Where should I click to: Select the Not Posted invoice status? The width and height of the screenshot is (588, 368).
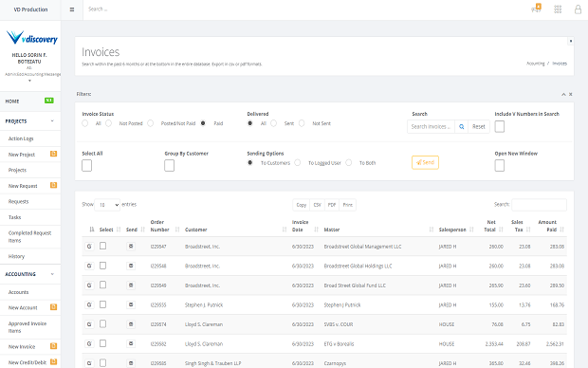pyautogui.click(x=109, y=123)
